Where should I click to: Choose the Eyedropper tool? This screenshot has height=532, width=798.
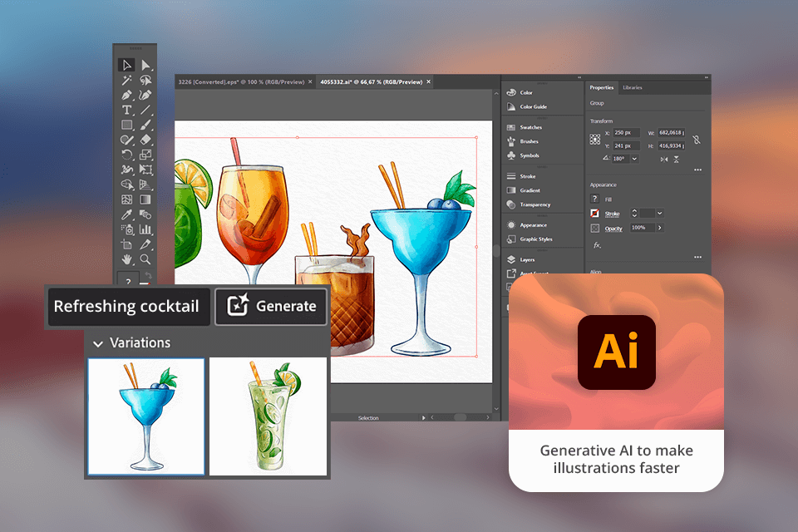[x=126, y=214]
